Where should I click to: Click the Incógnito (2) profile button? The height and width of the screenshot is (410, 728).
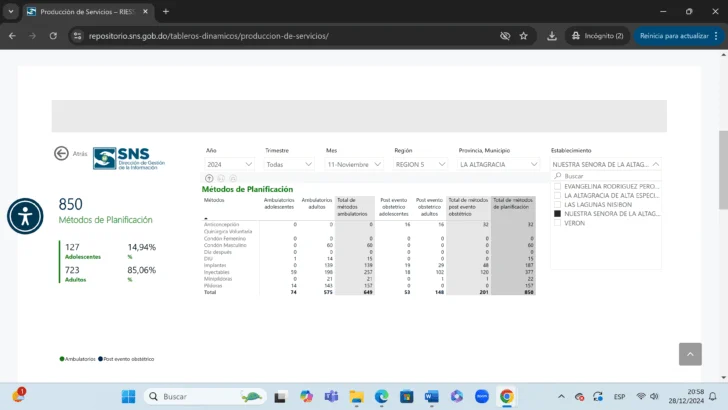tap(599, 36)
